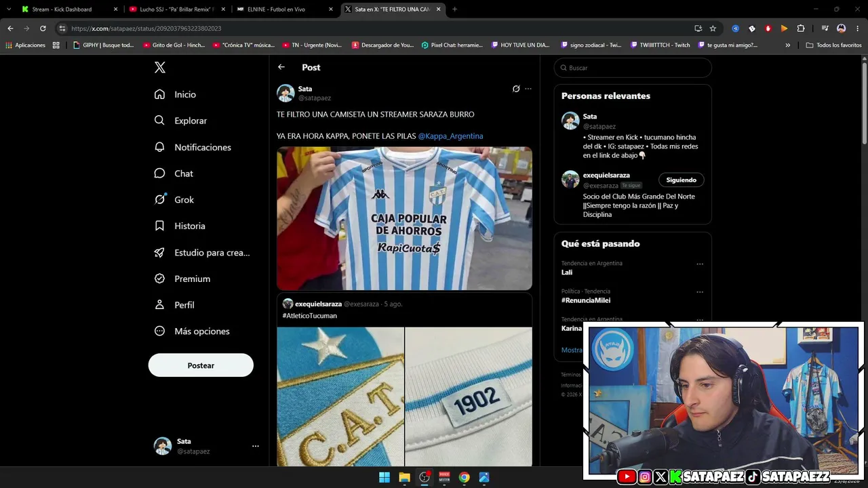The image size is (868, 488).
Task: Open the @Kappa_Argentina mention link
Action: coord(451,136)
